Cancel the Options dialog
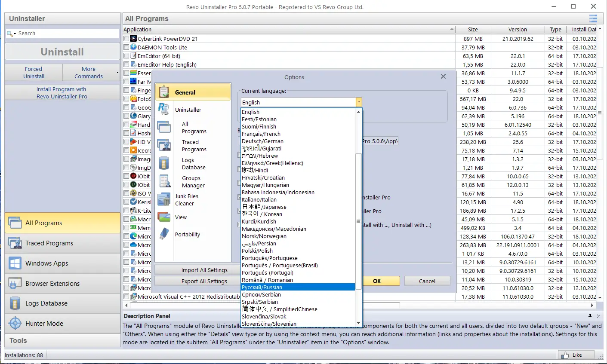Viewport: 607px width, 364px height. point(427,281)
